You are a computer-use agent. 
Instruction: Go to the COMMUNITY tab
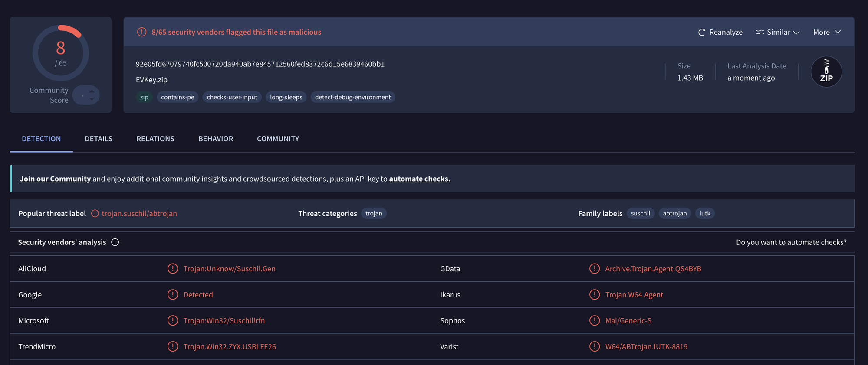pos(278,139)
